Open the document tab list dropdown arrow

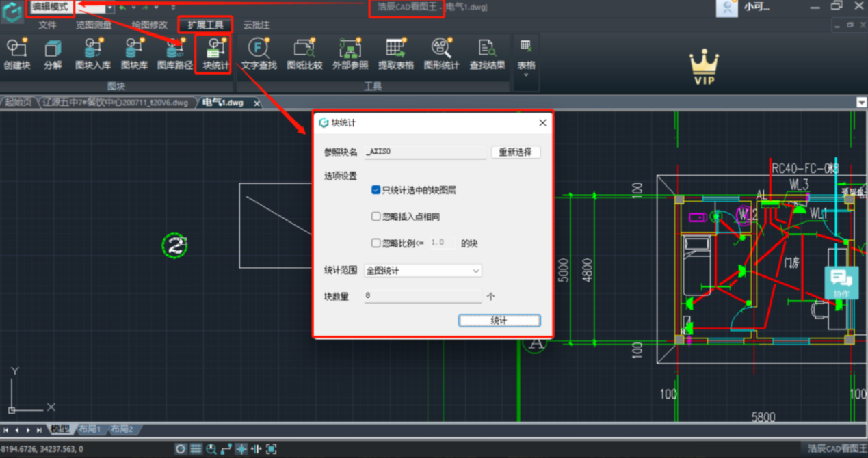[861, 103]
